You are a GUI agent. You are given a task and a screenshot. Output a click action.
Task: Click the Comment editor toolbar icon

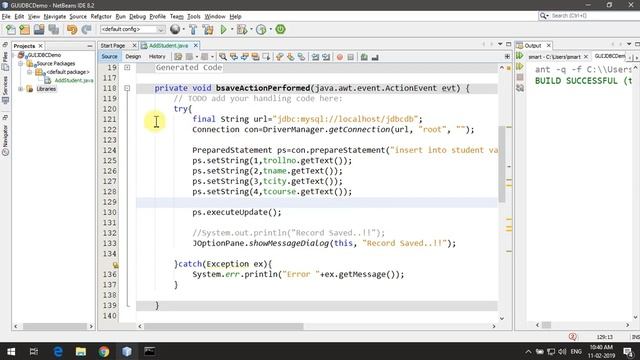364,57
